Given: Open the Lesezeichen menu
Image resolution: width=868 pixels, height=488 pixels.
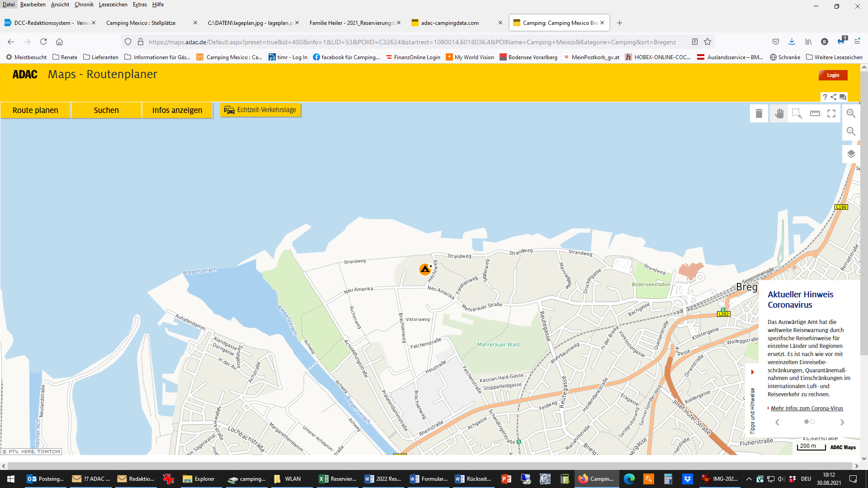Looking at the screenshot, I should point(113,5).
